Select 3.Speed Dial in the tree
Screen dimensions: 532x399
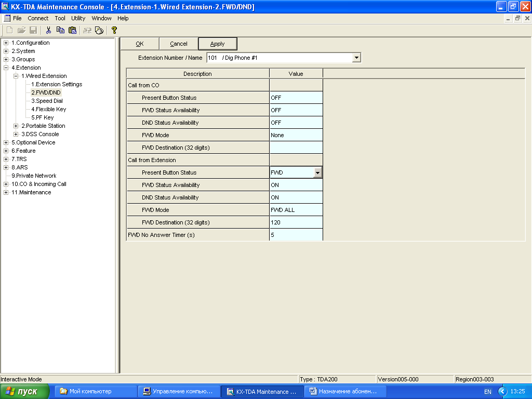pos(47,101)
